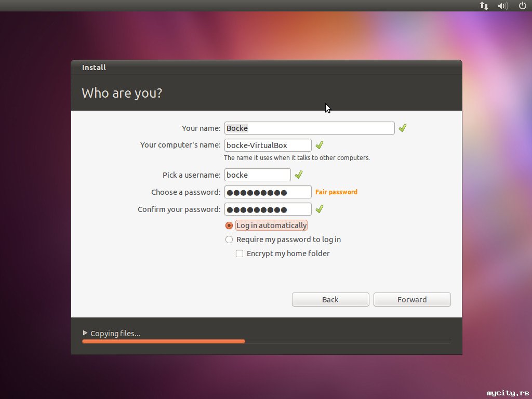
Task: Focus the Choose a password field
Action: (268, 192)
